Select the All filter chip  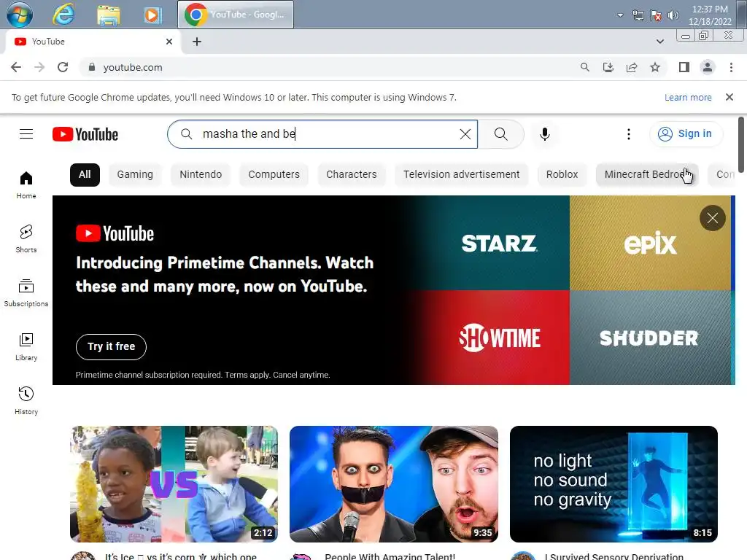click(85, 174)
